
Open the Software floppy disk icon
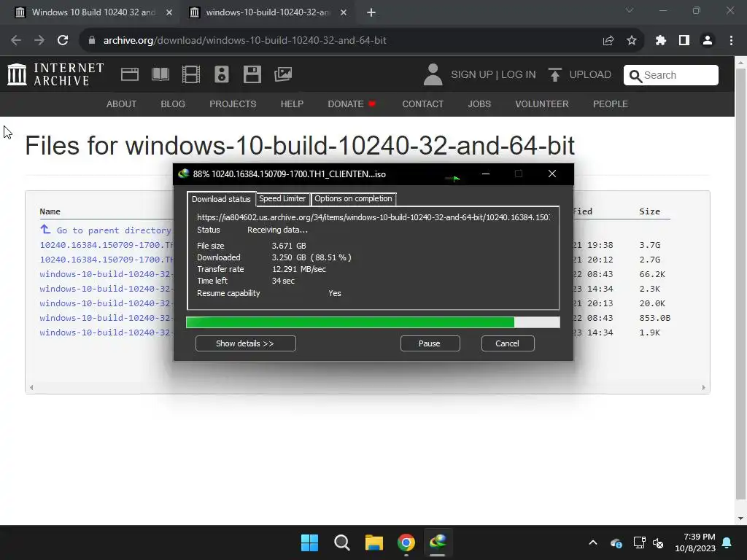coord(252,75)
